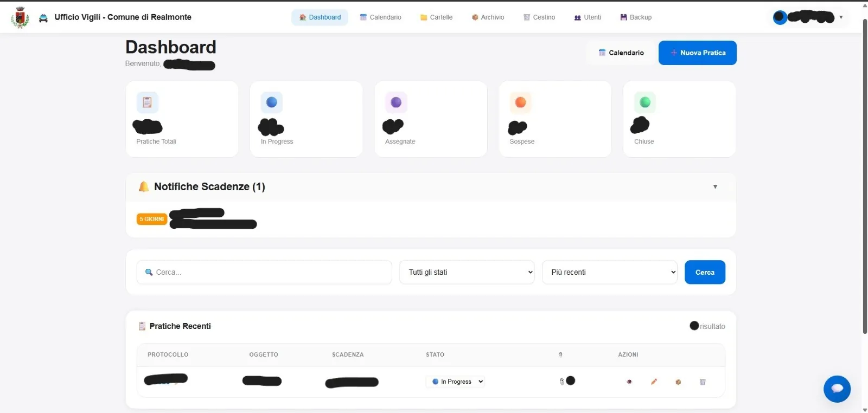Click the AZIONI column header

click(628, 354)
